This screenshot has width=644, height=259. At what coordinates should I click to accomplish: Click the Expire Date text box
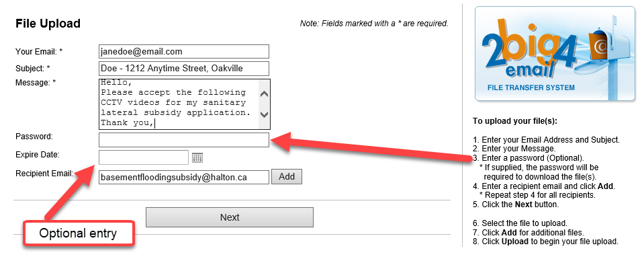[x=143, y=157]
